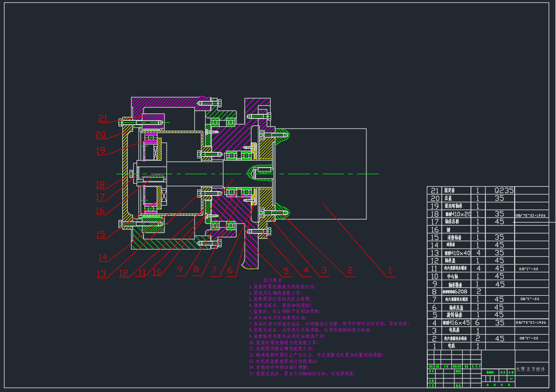Click red callout number 10 below the assembly

[x=156, y=271]
